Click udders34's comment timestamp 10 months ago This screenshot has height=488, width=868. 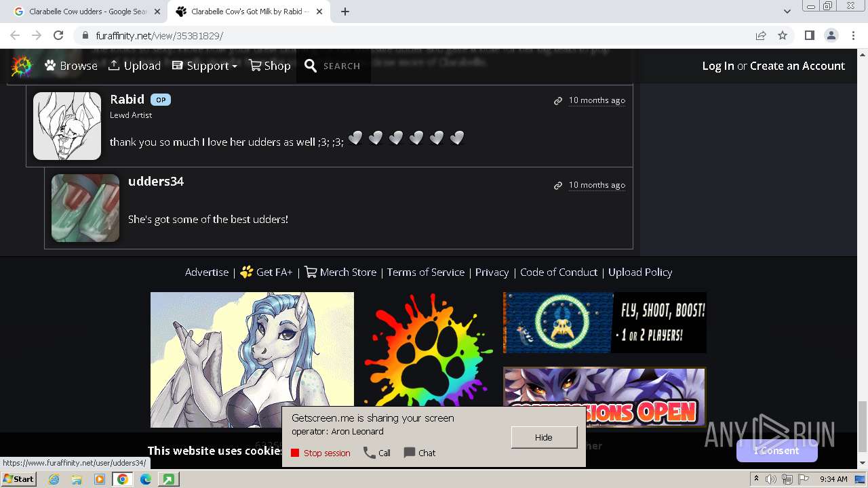[x=597, y=185]
